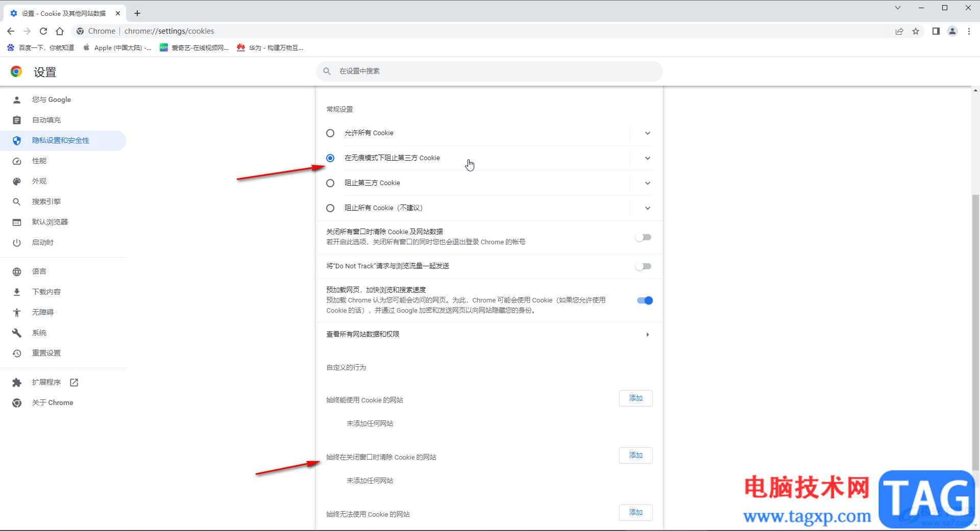
Task: Click the 下载内容 download icon
Action: (17, 292)
